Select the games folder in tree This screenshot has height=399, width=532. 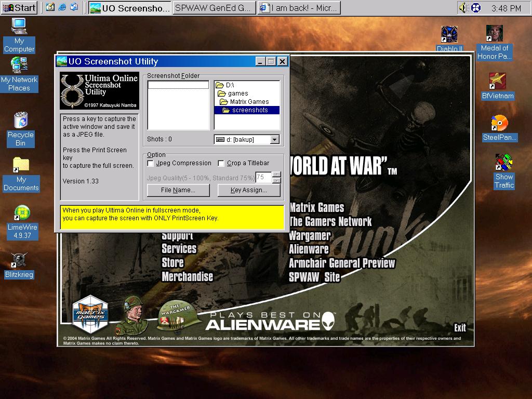(233, 94)
